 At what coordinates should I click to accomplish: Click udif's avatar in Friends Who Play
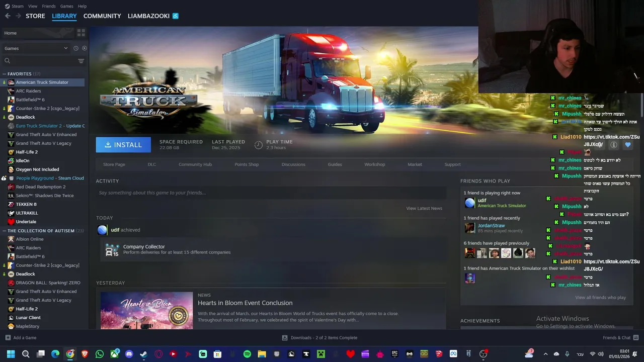click(x=470, y=203)
